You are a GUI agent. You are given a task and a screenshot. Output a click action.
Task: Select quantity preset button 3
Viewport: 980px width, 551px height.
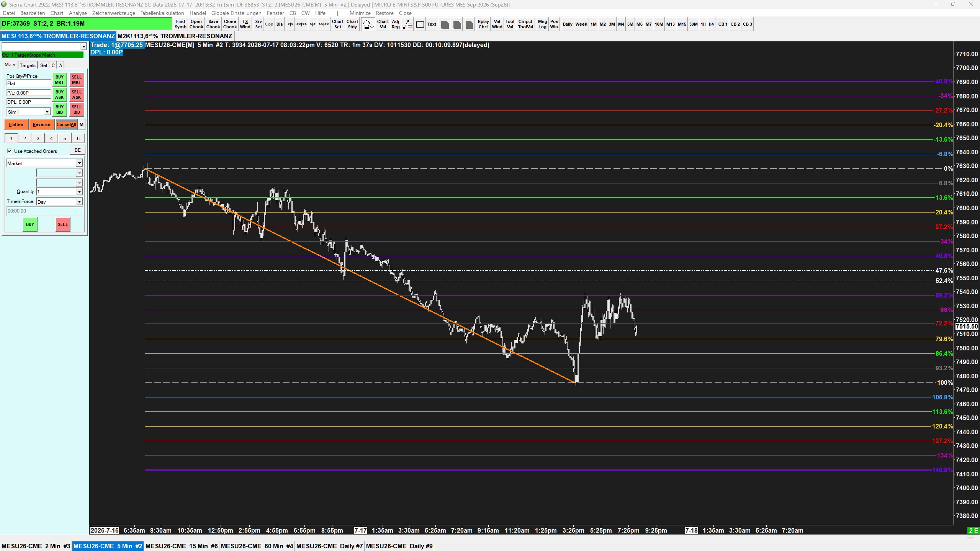38,138
